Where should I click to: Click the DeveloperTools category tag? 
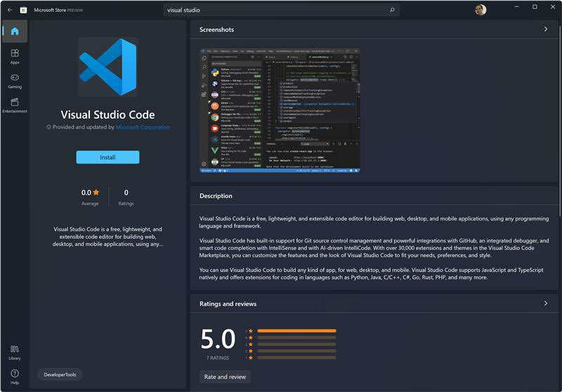click(60, 374)
